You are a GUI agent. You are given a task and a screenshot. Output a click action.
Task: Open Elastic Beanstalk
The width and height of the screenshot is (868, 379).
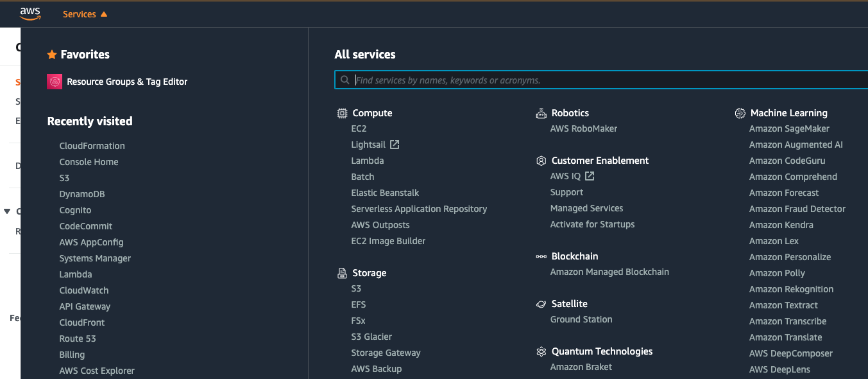[x=385, y=193]
